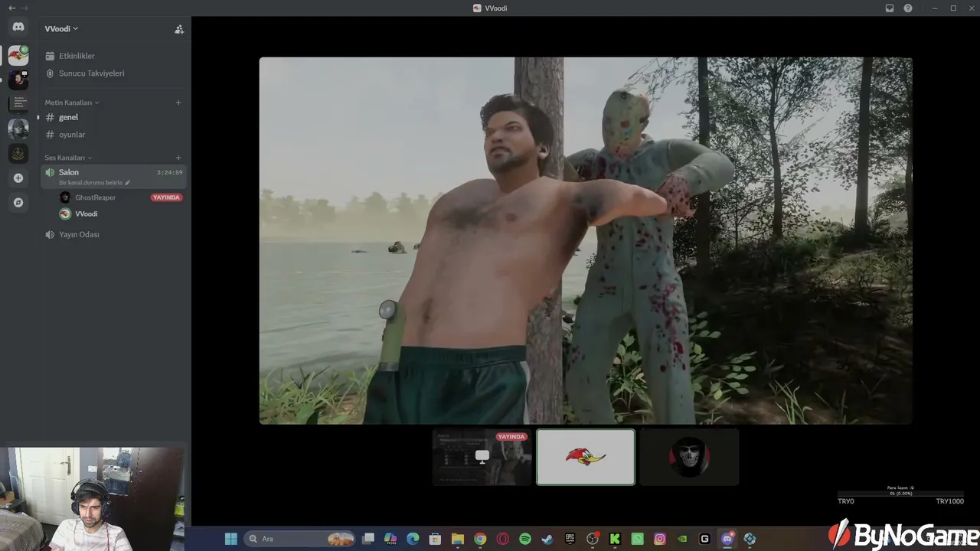Open the masked soldier server icon
The image size is (980, 551).
(18, 129)
